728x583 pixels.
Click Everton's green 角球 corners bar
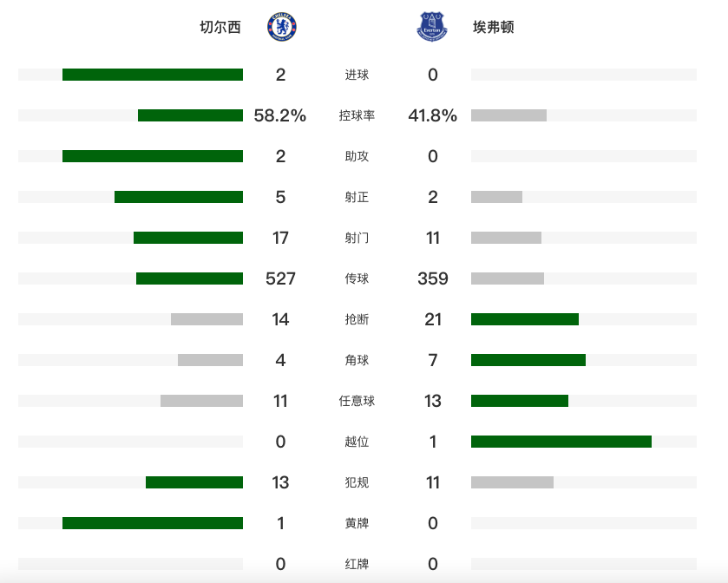click(x=528, y=360)
